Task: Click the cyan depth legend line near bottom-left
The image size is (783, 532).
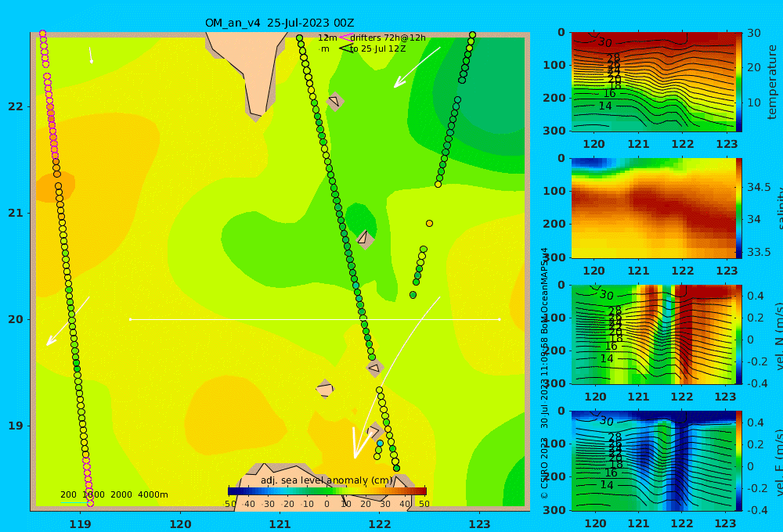Action: pos(74,502)
